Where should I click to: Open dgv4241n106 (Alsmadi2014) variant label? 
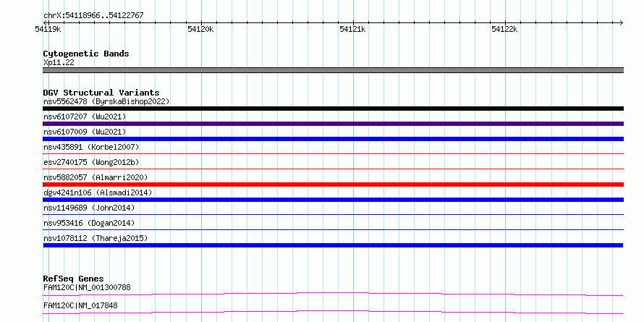[98, 192]
